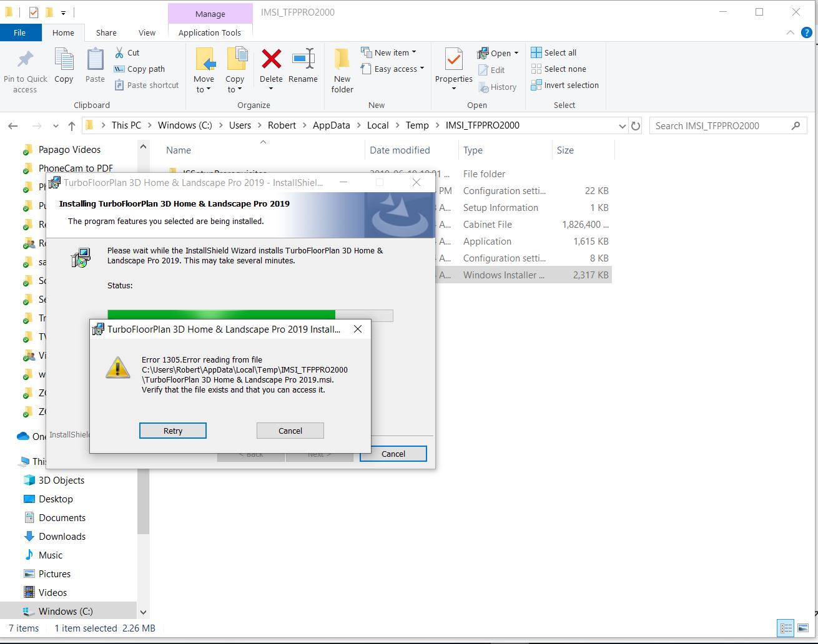Delete the selected item using ribbon icon

pyautogui.click(x=270, y=66)
